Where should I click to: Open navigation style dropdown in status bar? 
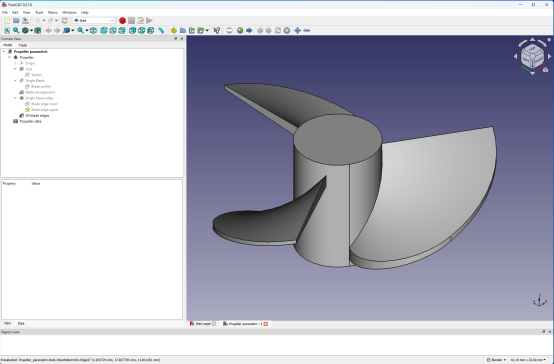[x=496, y=360]
